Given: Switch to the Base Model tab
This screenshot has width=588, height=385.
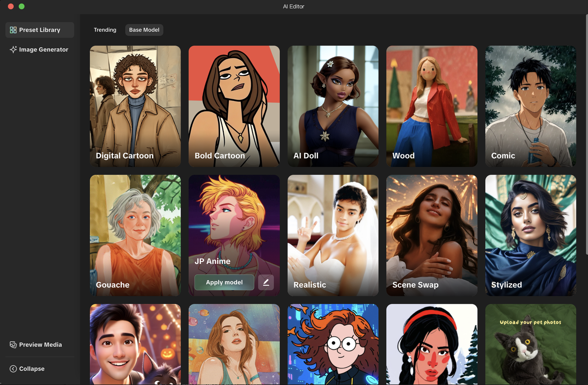Looking at the screenshot, I should 144,30.
